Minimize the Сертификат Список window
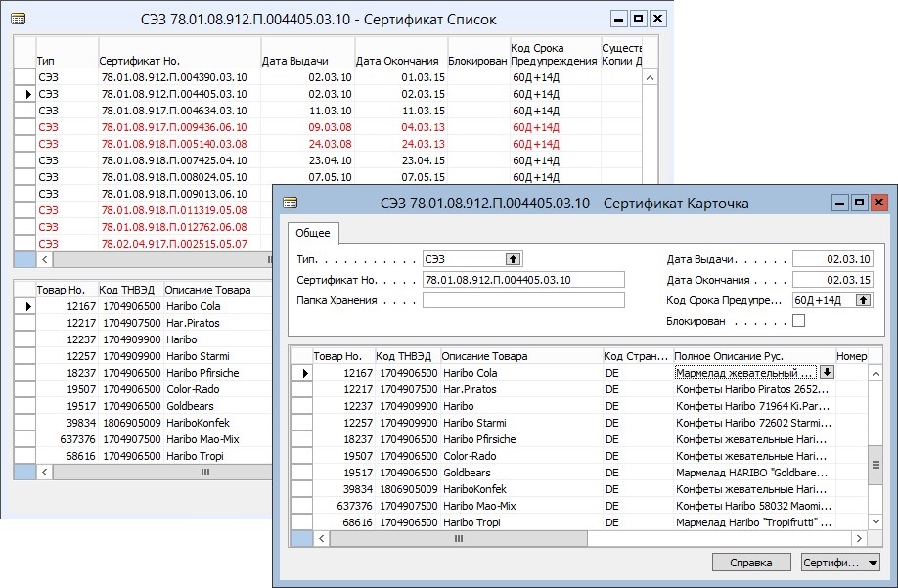 (618, 19)
